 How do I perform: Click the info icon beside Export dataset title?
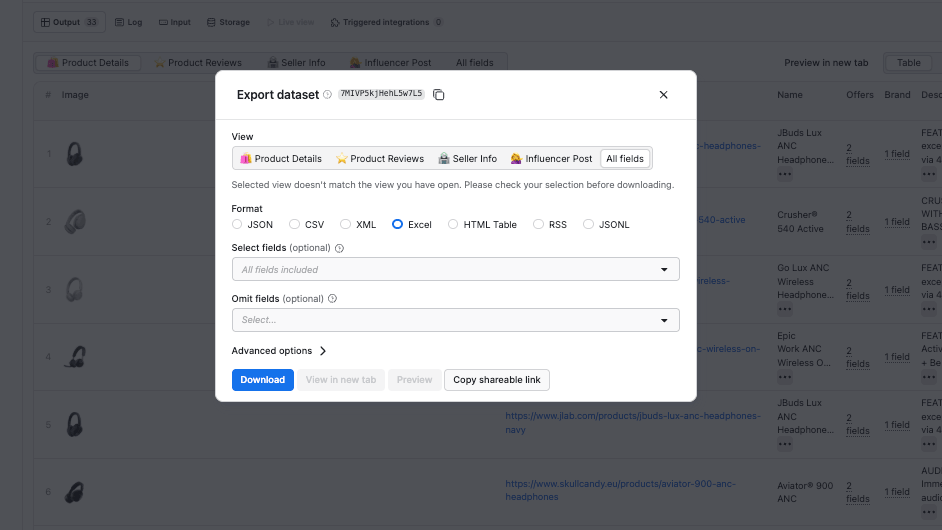tap(327, 94)
